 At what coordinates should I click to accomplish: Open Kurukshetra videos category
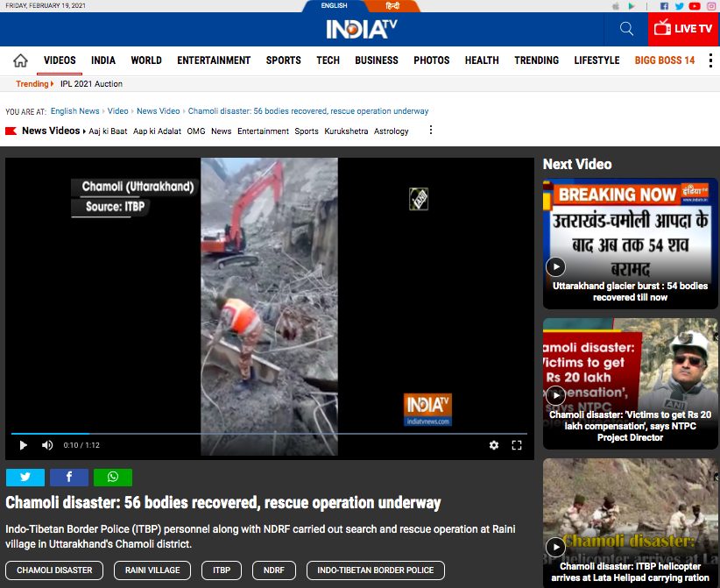click(x=346, y=131)
